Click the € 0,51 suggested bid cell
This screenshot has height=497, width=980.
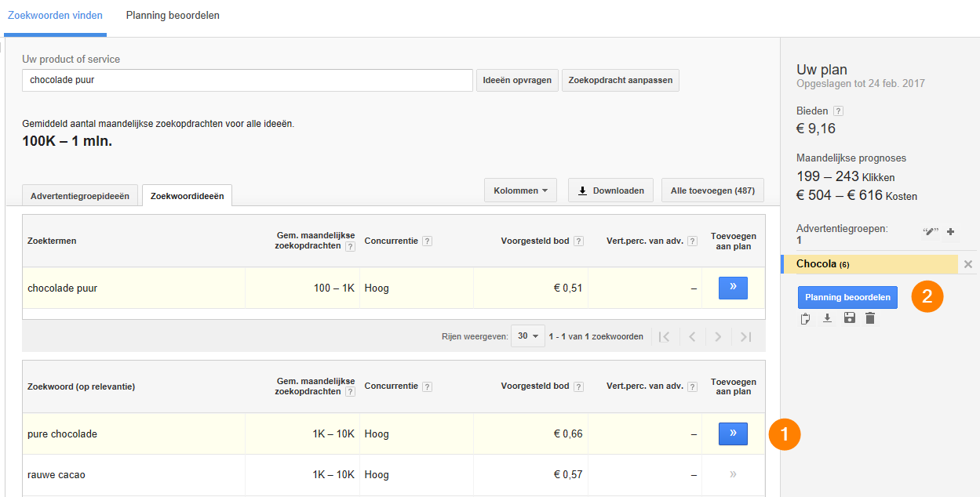click(568, 288)
